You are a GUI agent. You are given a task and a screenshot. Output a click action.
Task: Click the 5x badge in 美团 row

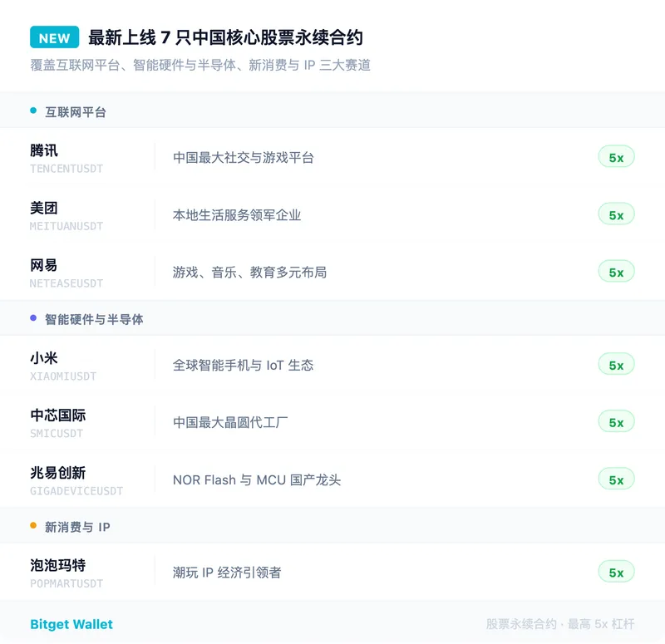click(616, 214)
